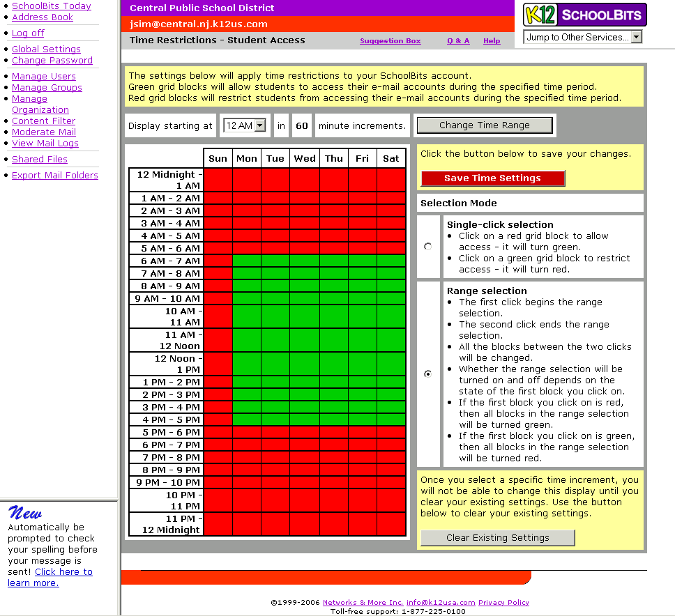Click the K12 SchoolBits logo

pos(584,15)
